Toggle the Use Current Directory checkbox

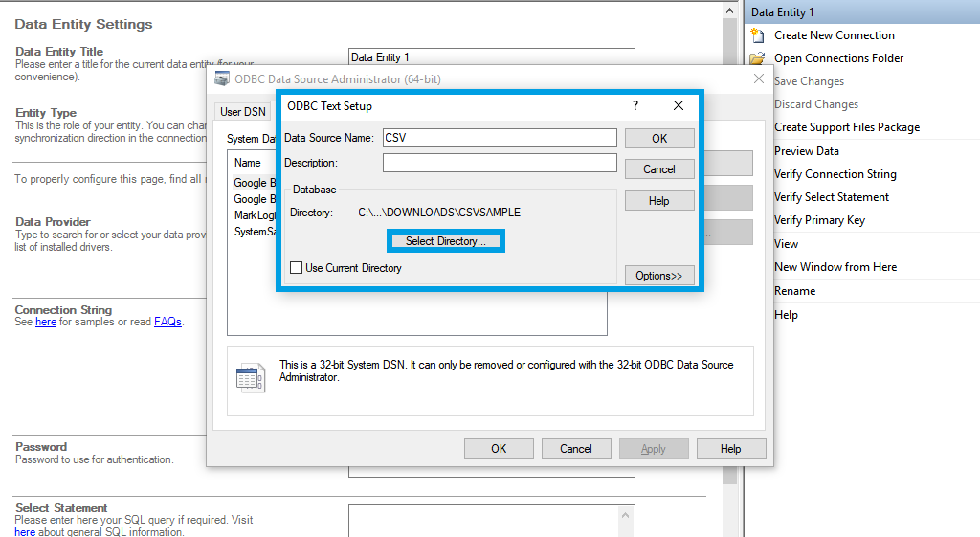point(297,268)
